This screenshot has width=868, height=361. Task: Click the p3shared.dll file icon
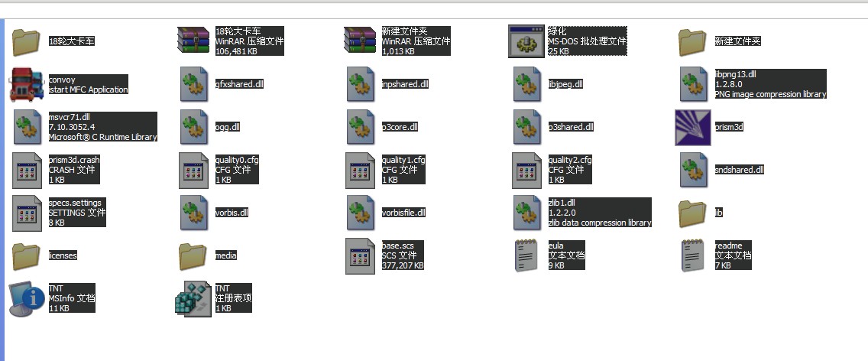527,127
